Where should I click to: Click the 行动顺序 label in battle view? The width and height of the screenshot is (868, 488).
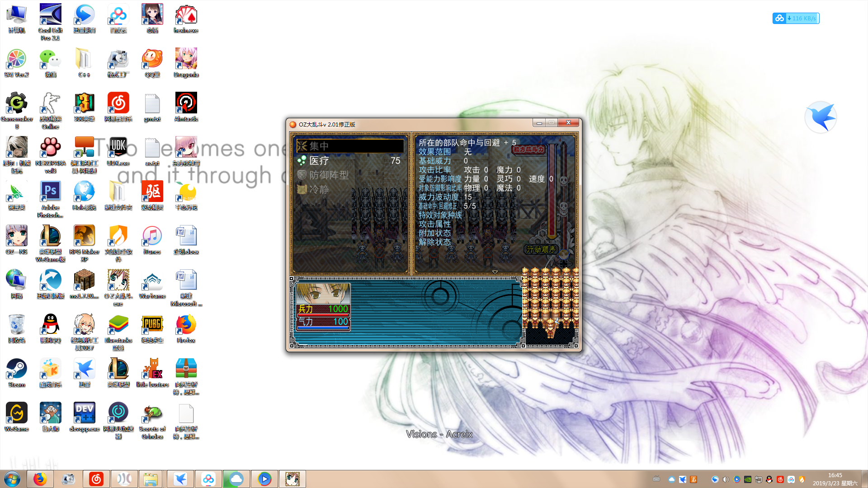[540, 249]
